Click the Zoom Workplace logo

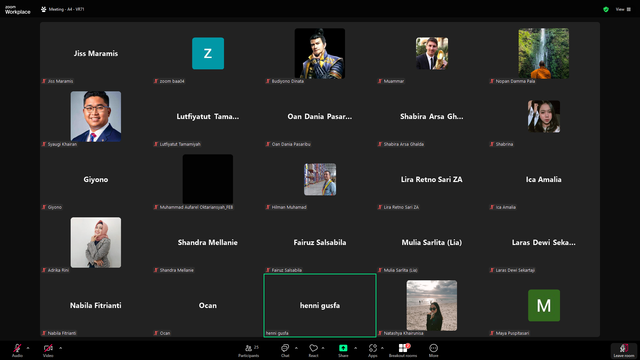click(x=18, y=10)
